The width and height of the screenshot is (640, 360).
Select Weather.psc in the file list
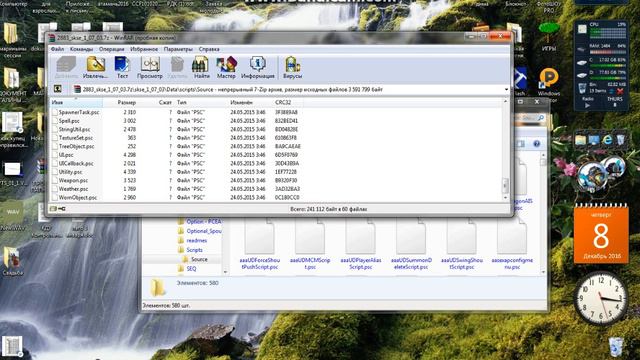tap(73, 189)
